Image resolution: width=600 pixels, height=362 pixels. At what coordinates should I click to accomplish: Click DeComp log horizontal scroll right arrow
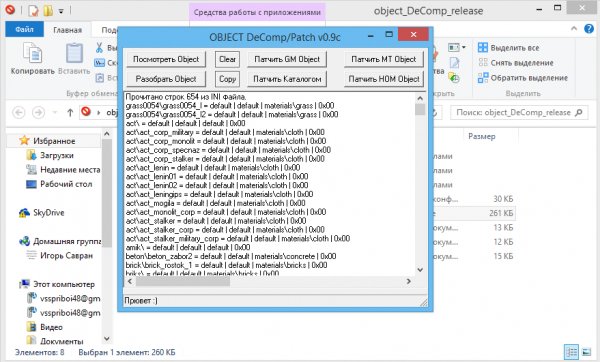coord(409,281)
